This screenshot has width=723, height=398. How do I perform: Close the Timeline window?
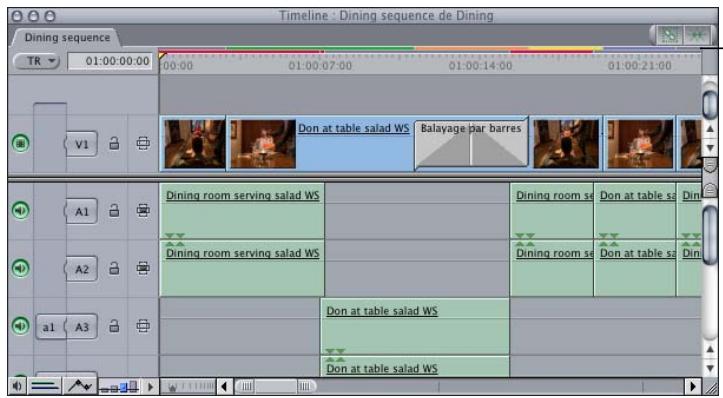[17, 16]
